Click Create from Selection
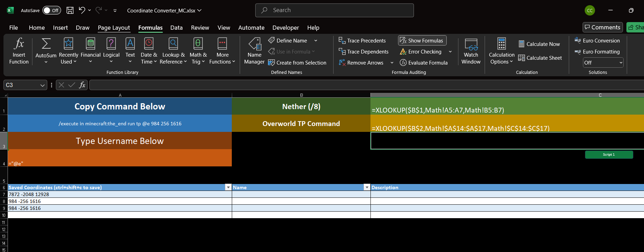The image size is (644, 252). pyautogui.click(x=297, y=62)
